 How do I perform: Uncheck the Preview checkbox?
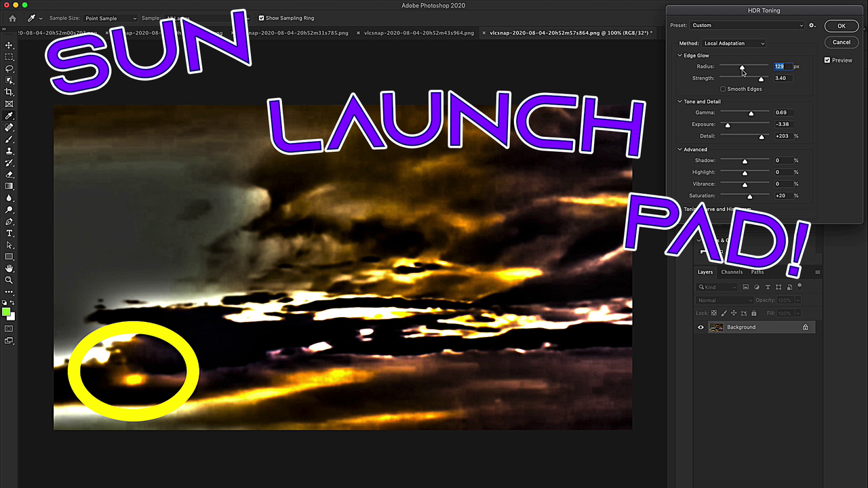(827, 60)
